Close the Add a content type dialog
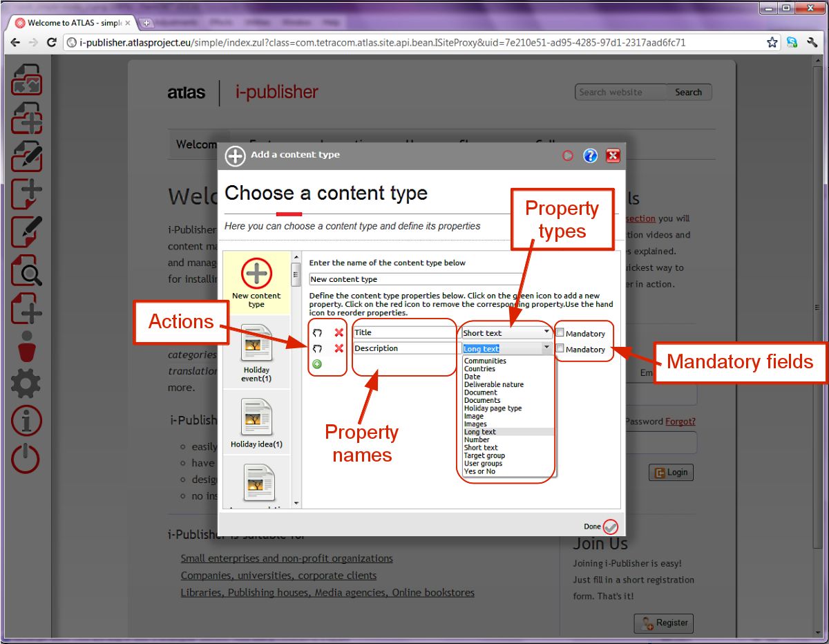Screen dimensions: 829x644 pyautogui.click(x=613, y=155)
